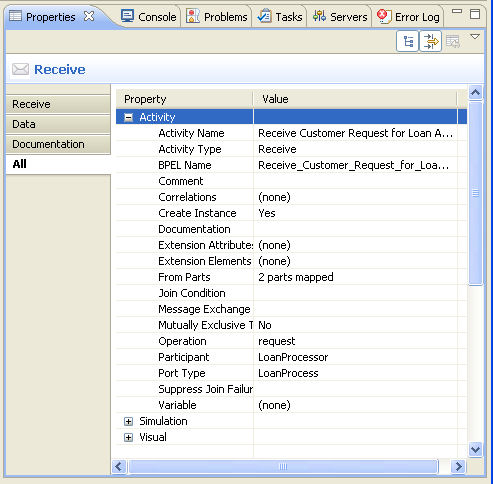The height and width of the screenshot is (484, 493).
Task: Select the Activity Name value cell
Action: 355,133
